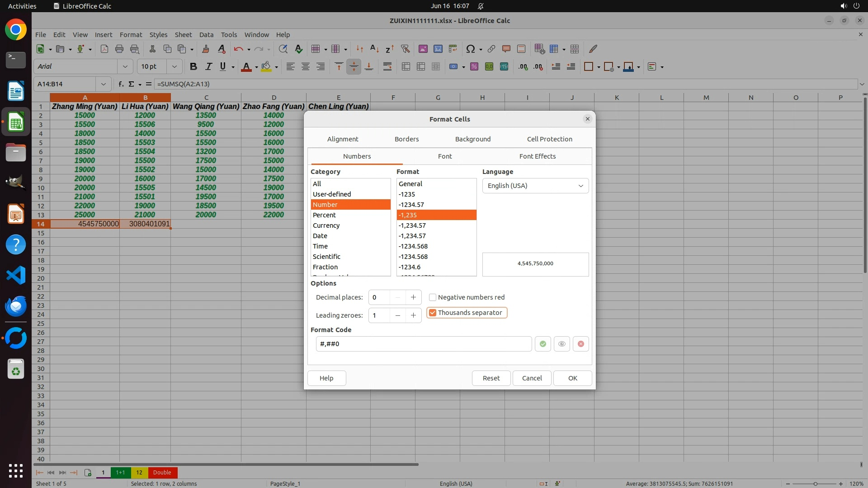Open the Language dropdown English (USA)
Viewport: 868px width, 488px height.
535,186
